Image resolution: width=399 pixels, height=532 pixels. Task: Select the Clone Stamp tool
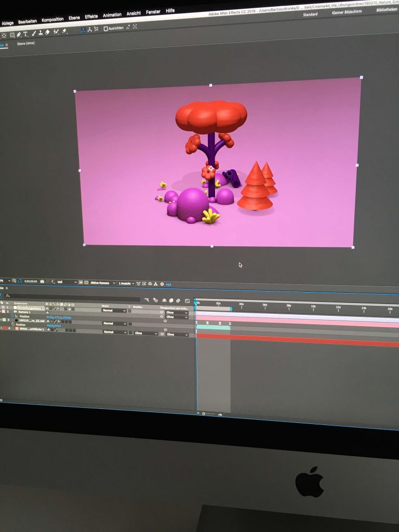[x=40, y=33]
